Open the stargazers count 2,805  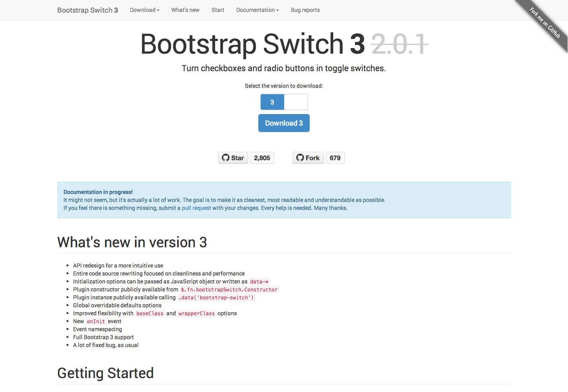[262, 158]
